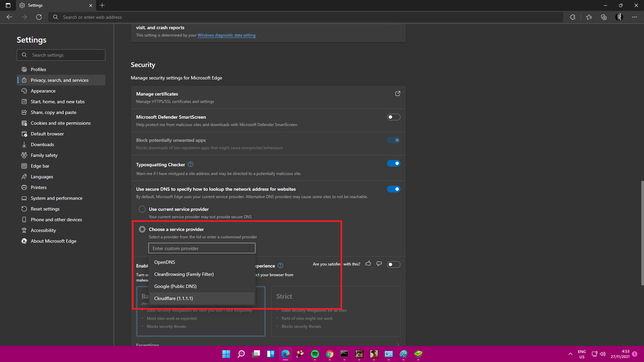Click Typosquatting Checker help question icon

click(190, 164)
